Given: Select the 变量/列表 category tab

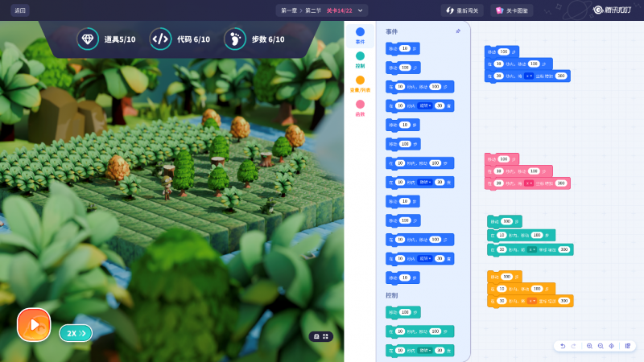Looking at the screenshot, I should point(360,84).
